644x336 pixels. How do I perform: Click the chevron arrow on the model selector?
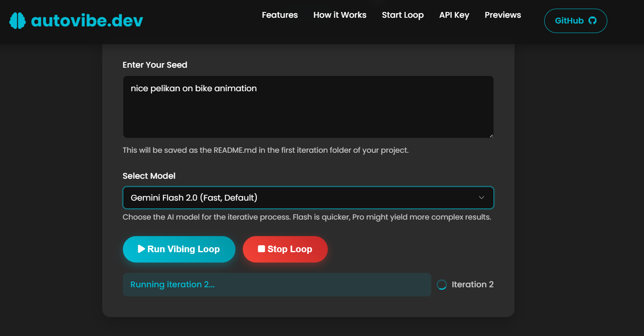pyautogui.click(x=481, y=198)
